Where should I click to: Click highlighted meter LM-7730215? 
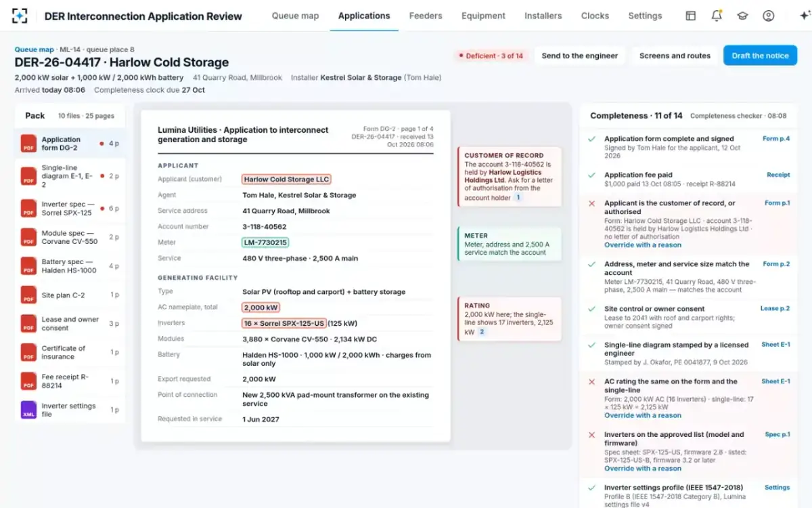265,242
